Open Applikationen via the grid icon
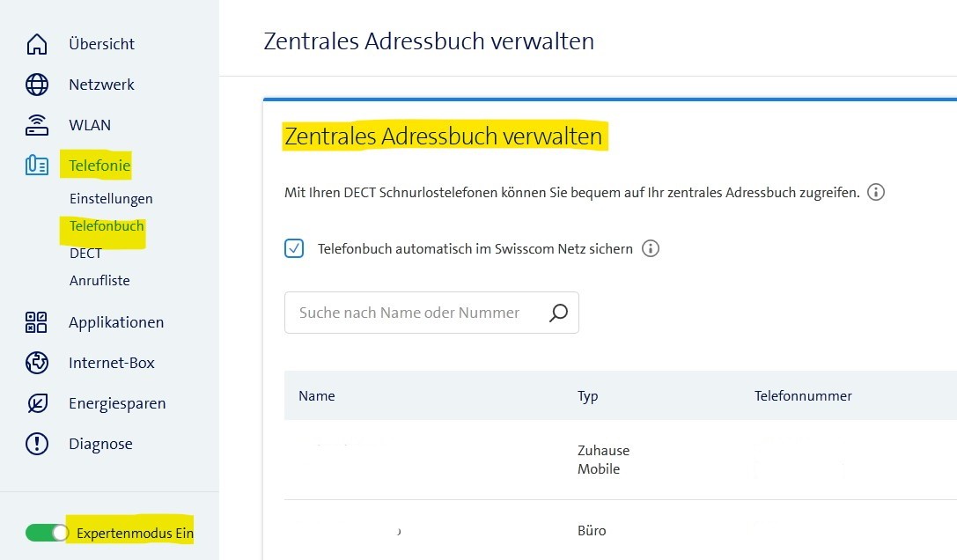957x560 pixels. pyautogui.click(x=35, y=321)
